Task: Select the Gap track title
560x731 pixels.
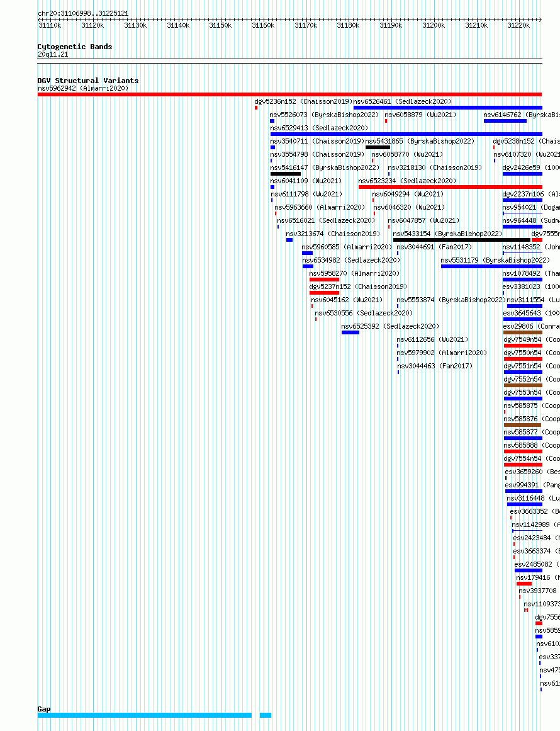Action: pyautogui.click(x=44, y=709)
